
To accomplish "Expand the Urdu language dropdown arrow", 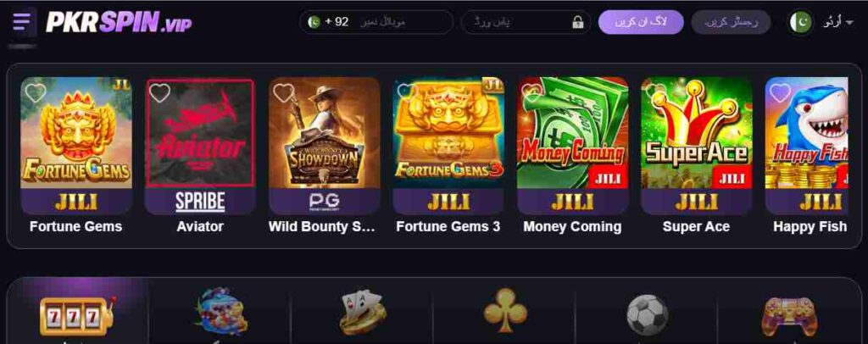I will [x=849, y=23].
